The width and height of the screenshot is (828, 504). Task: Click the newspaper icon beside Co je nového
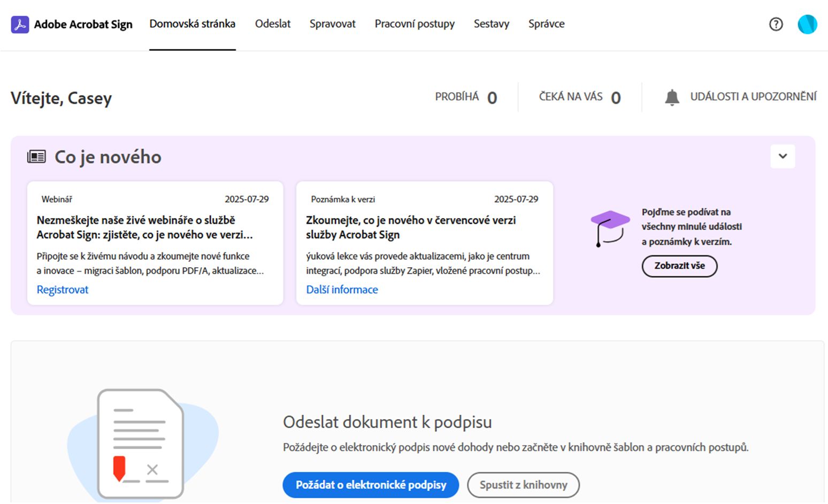[36, 157]
